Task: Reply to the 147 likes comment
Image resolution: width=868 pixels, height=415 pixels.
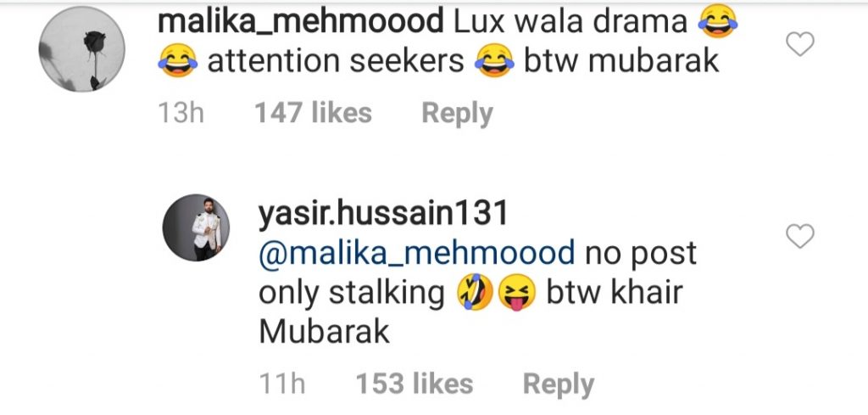Action: coord(457,114)
